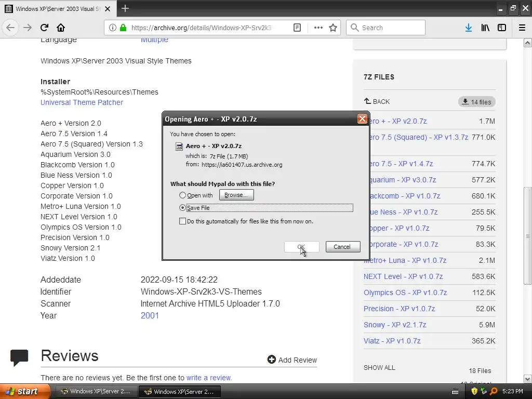Open the on-screen keyboard tray icon

(x=455, y=392)
